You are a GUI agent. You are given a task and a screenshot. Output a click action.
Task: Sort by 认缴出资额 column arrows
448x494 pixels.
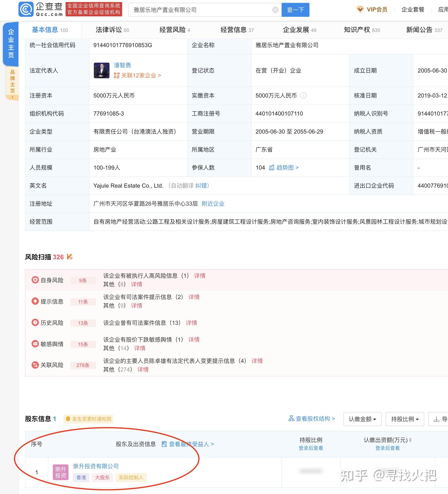point(410,440)
